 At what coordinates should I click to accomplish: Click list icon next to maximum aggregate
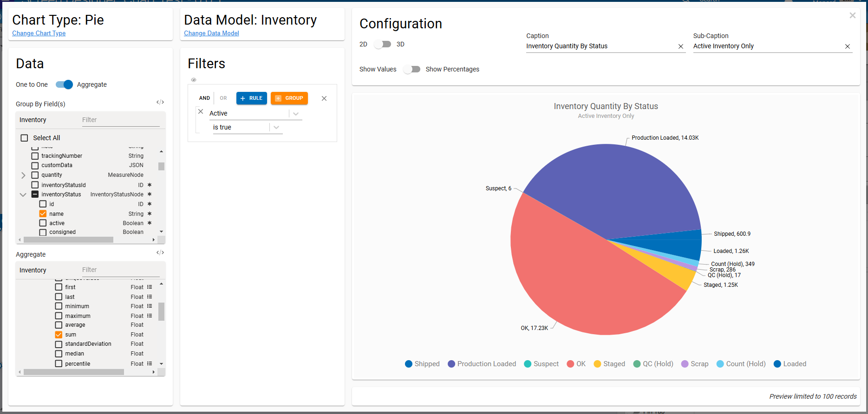pyautogui.click(x=150, y=316)
